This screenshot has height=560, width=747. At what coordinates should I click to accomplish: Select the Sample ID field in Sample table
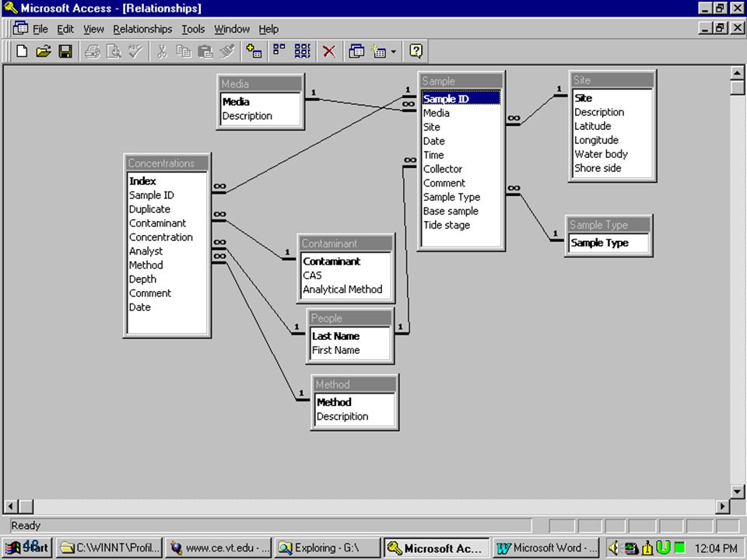pos(461,99)
